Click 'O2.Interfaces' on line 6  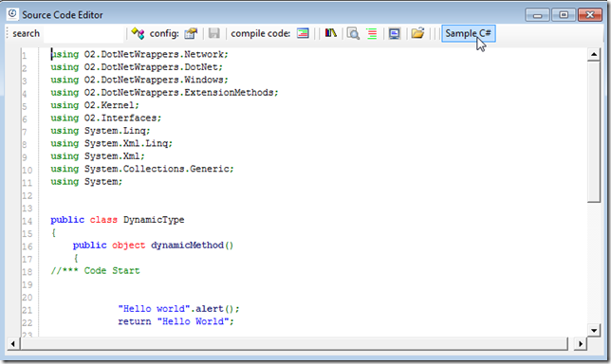click(120, 118)
